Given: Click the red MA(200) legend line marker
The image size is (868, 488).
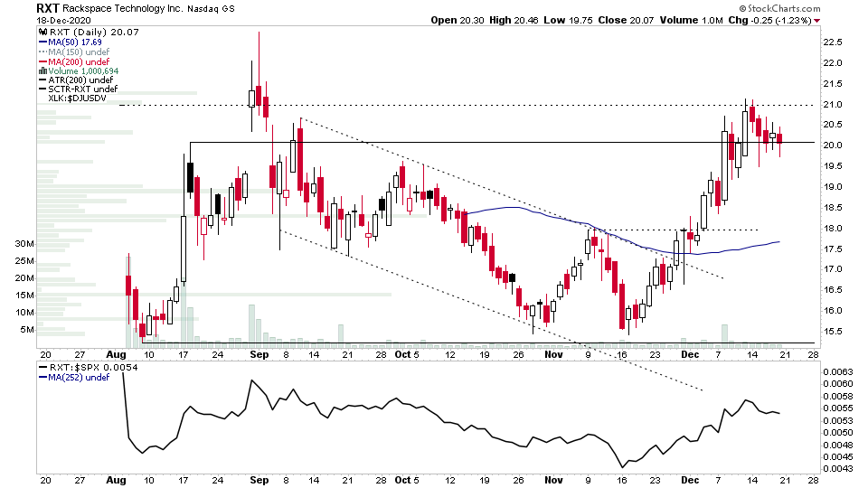Looking at the screenshot, I should pyautogui.click(x=42, y=62).
